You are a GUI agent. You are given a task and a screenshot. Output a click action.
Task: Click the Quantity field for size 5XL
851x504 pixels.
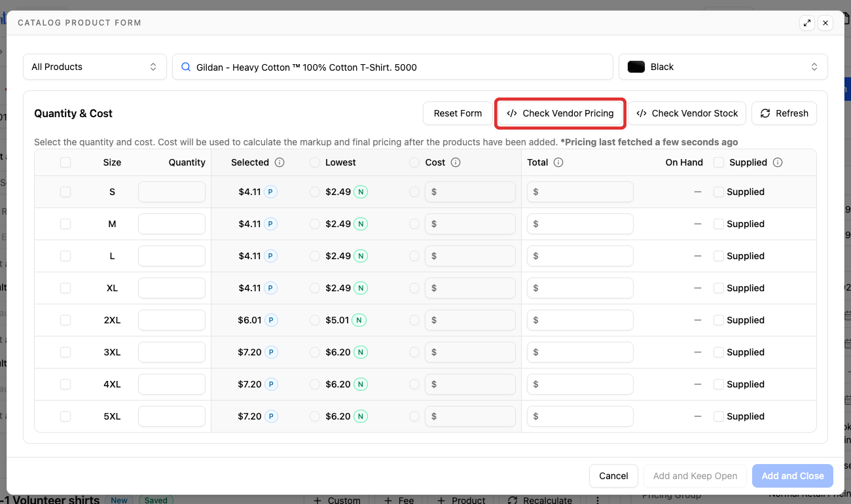[x=172, y=416]
